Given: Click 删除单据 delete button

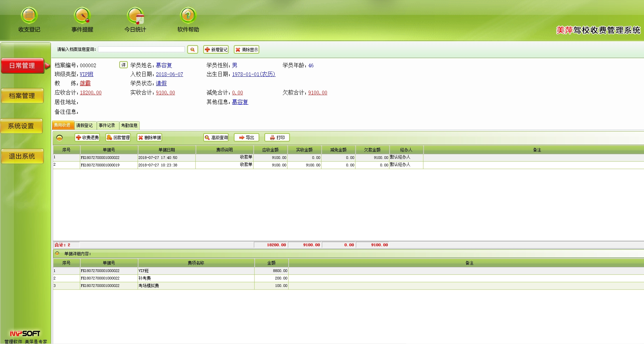Looking at the screenshot, I should pos(149,138).
